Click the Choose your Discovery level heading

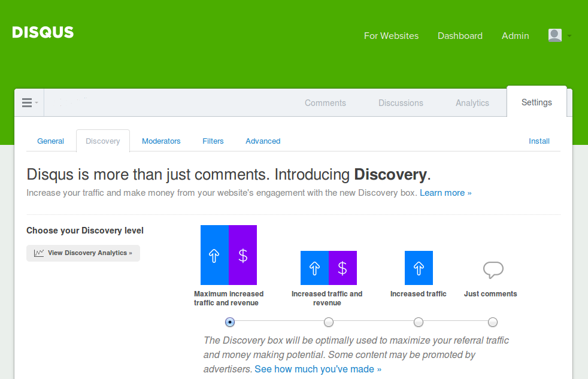85,231
